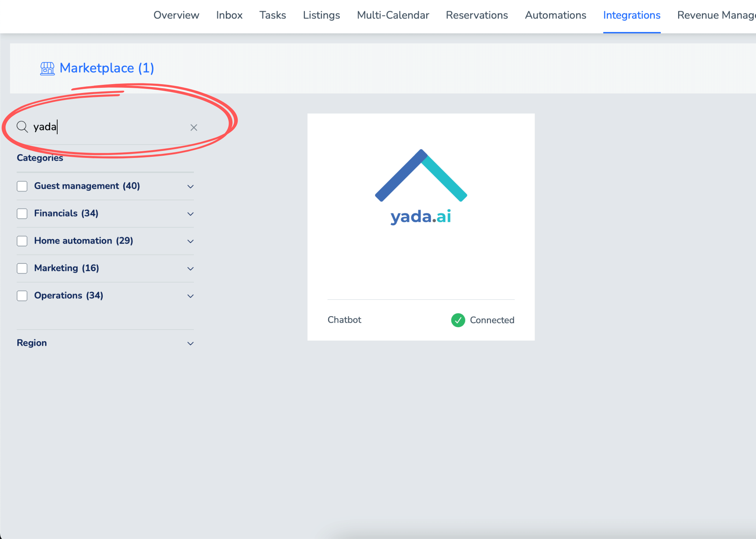Open the Chatbot label on yada card
Screen dimensions: 756x539
pyautogui.click(x=344, y=320)
